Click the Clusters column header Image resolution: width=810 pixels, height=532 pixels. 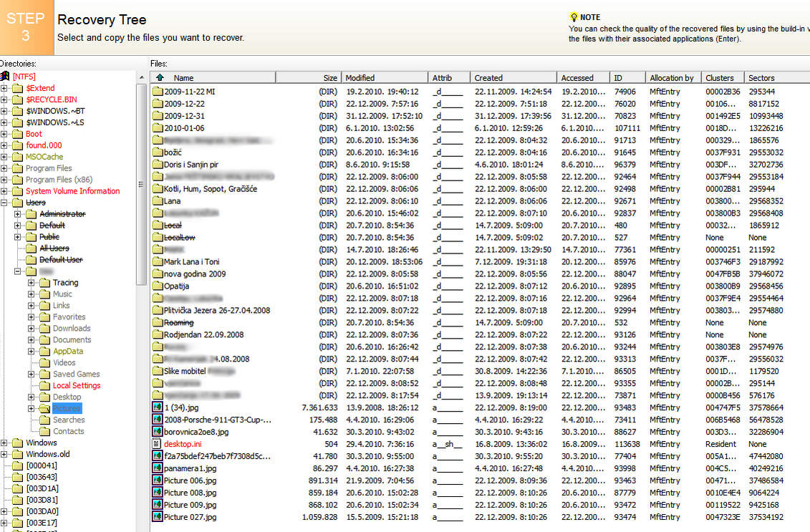pos(721,77)
